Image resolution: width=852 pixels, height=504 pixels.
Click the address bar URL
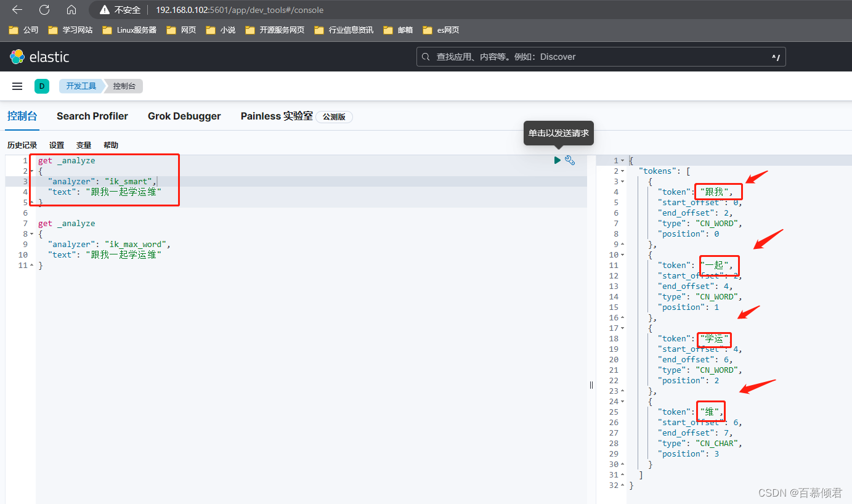tap(240, 10)
